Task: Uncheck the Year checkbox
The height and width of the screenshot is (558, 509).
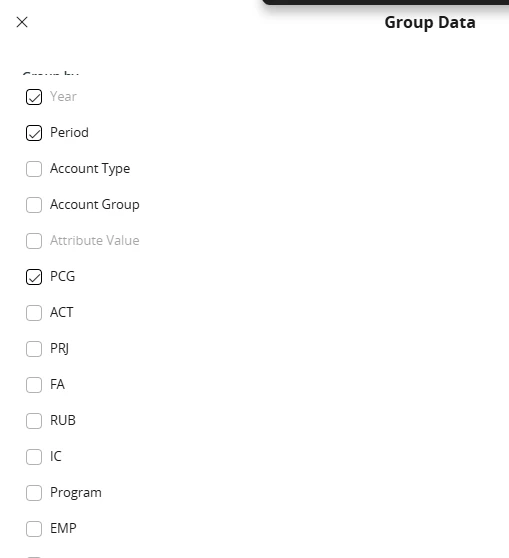Action: [34, 97]
